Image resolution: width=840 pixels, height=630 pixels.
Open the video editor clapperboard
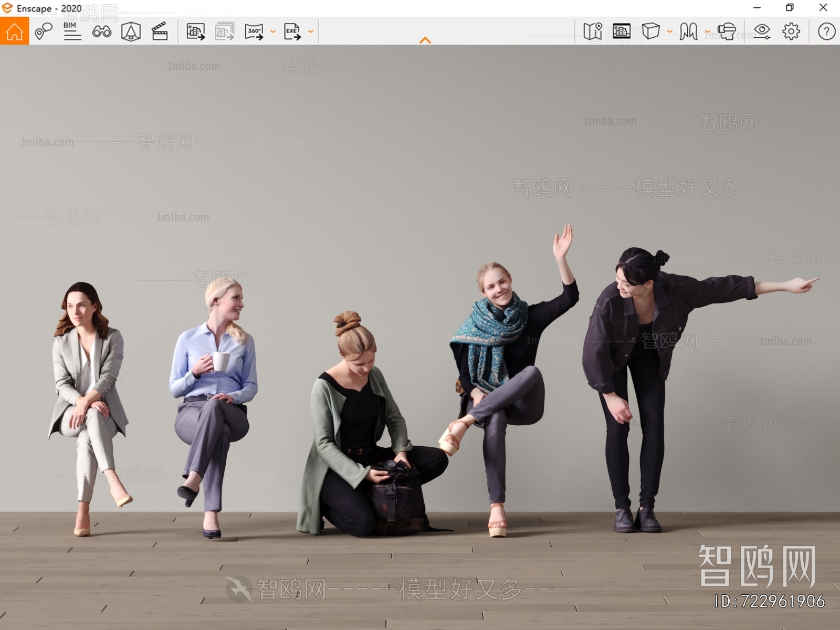160,31
